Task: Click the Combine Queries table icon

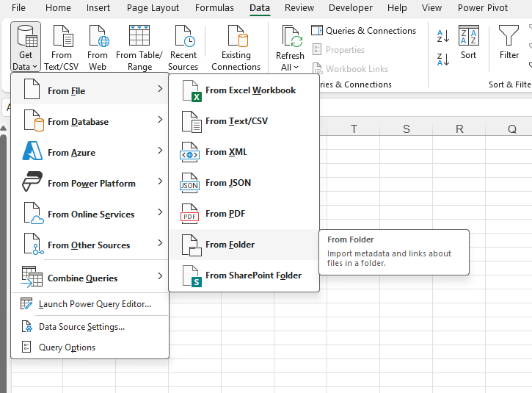Action: pyautogui.click(x=32, y=276)
